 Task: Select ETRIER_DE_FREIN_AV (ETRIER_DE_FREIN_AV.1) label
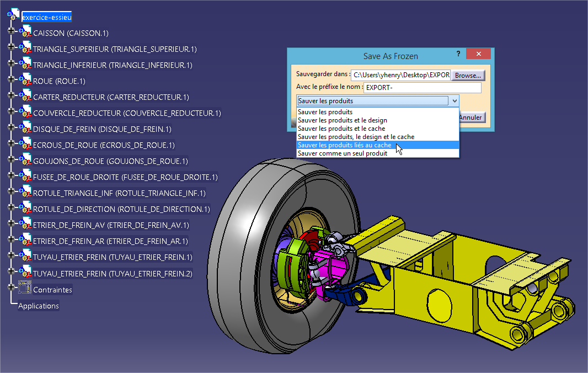pyautogui.click(x=111, y=225)
